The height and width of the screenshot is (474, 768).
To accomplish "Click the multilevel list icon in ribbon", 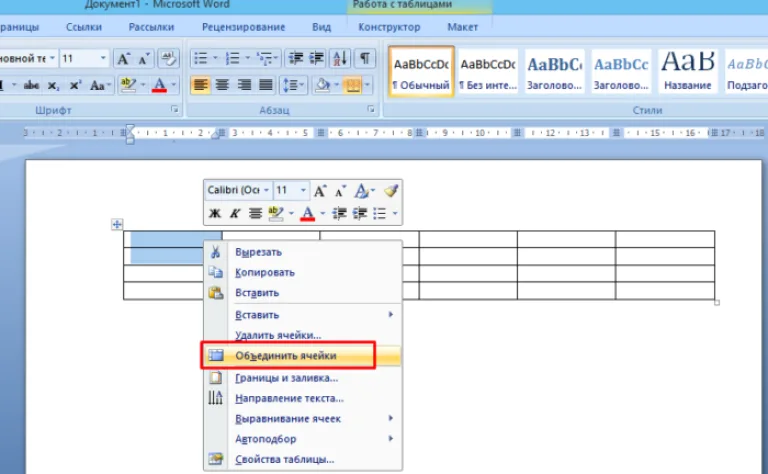I will [x=264, y=59].
